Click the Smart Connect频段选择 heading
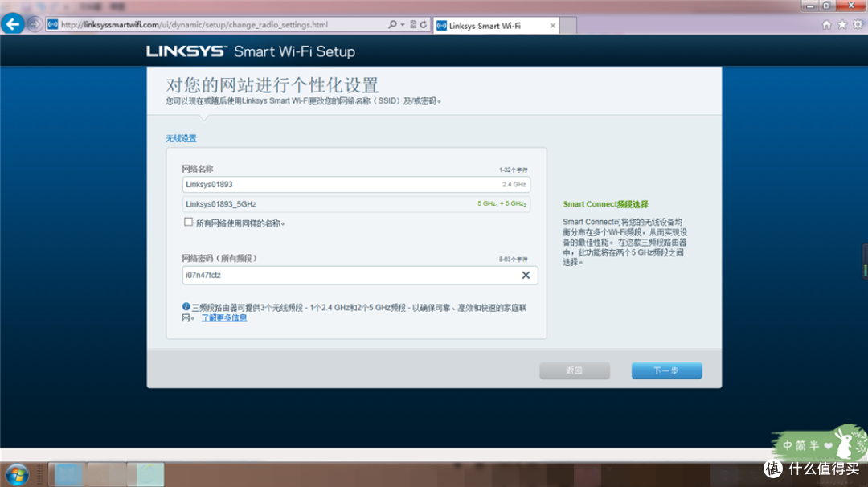This screenshot has width=868, height=487. [x=606, y=204]
